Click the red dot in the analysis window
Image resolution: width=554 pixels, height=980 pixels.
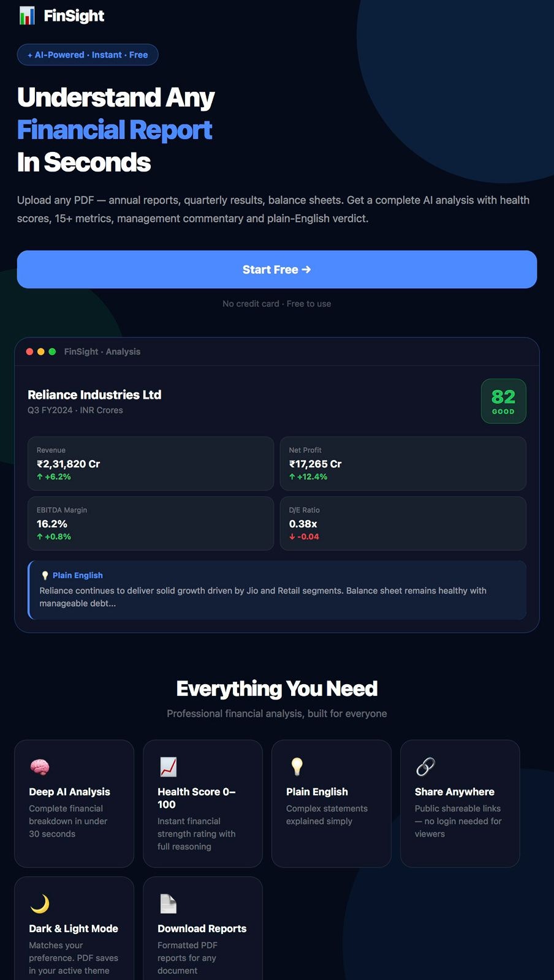click(29, 352)
